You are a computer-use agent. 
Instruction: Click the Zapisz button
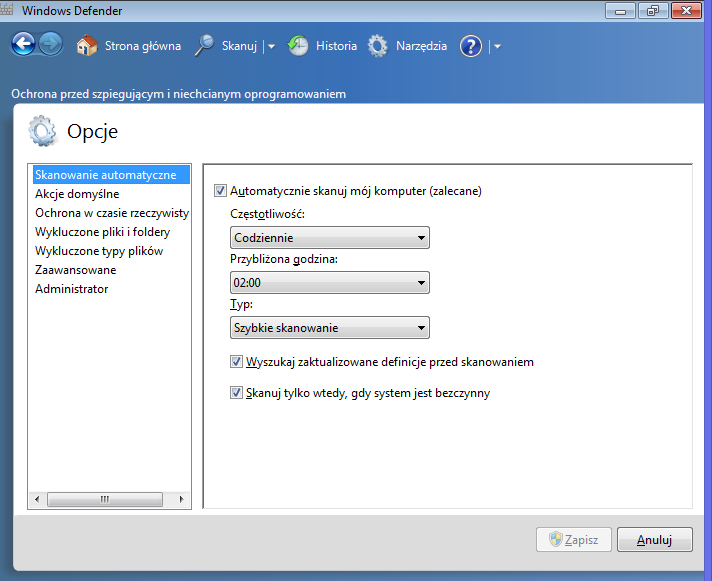tap(574, 539)
